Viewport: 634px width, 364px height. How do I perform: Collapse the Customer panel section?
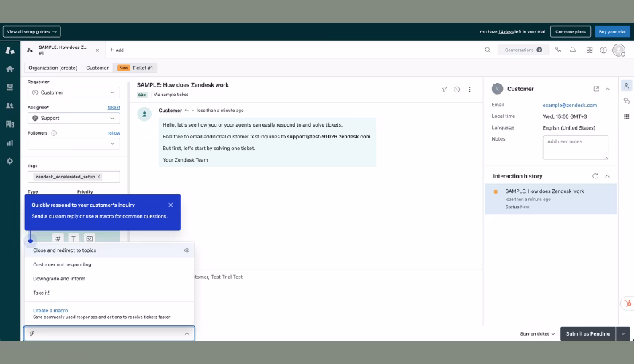click(x=607, y=89)
